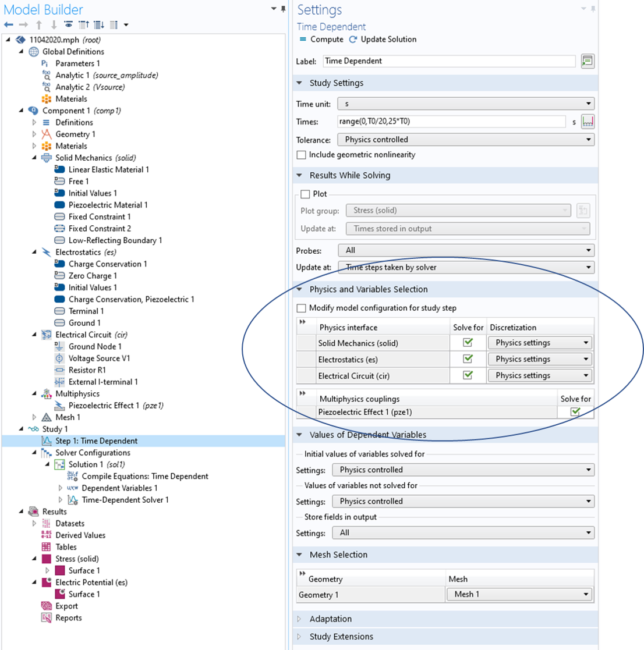
Task: Select Voltage Source V1 node
Action: click(x=99, y=358)
